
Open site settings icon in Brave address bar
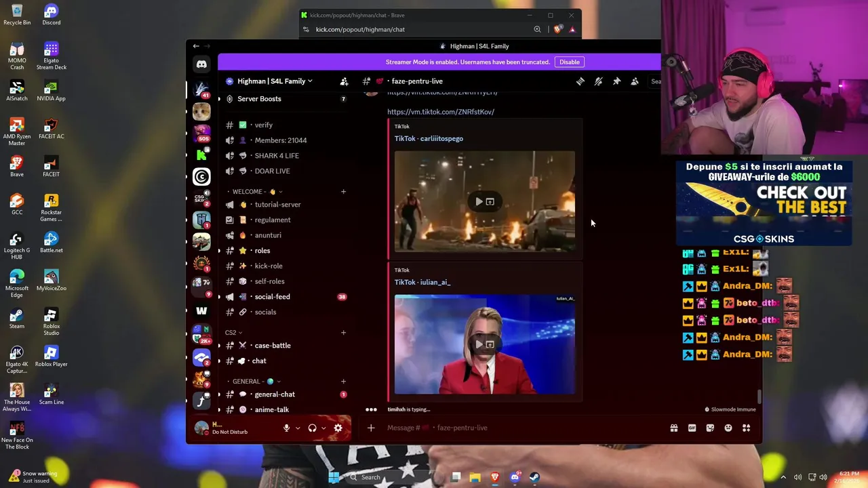pos(306,29)
